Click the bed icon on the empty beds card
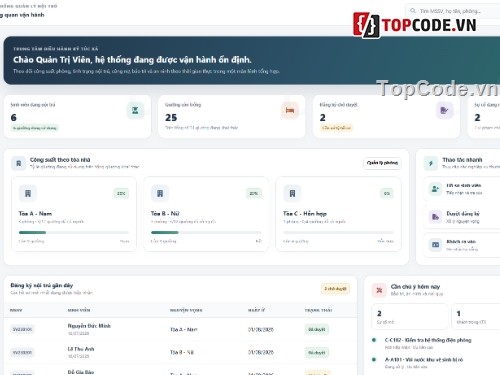Image resolution: width=500 pixels, height=375 pixels. tap(290, 110)
